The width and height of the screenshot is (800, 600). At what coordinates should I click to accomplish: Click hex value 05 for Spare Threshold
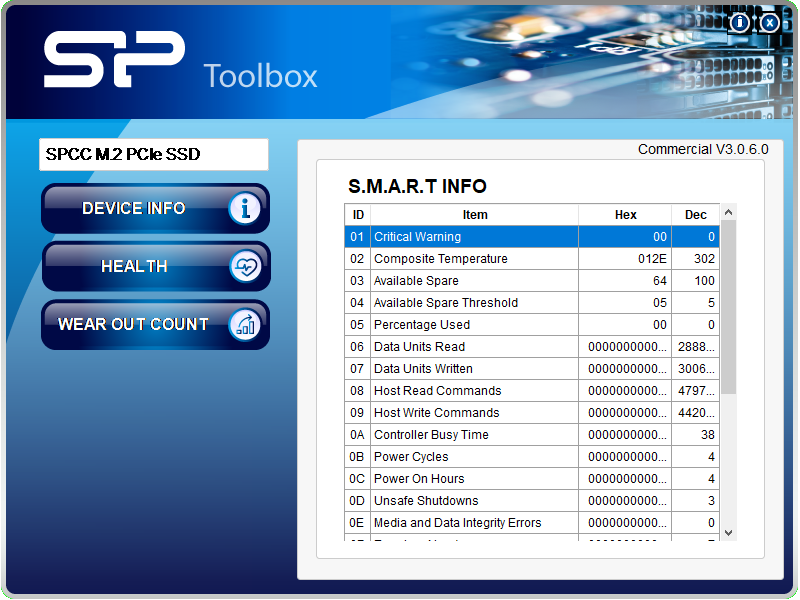point(660,303)
